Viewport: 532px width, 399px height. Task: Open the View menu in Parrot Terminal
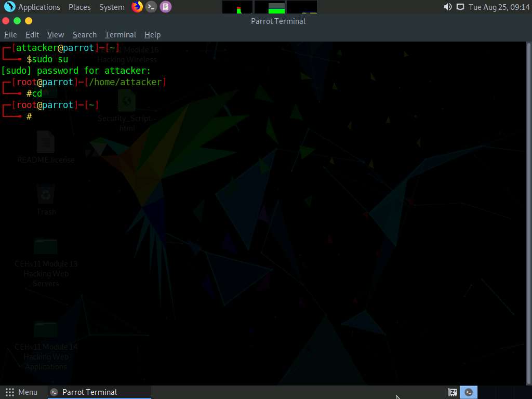[56, 35]
